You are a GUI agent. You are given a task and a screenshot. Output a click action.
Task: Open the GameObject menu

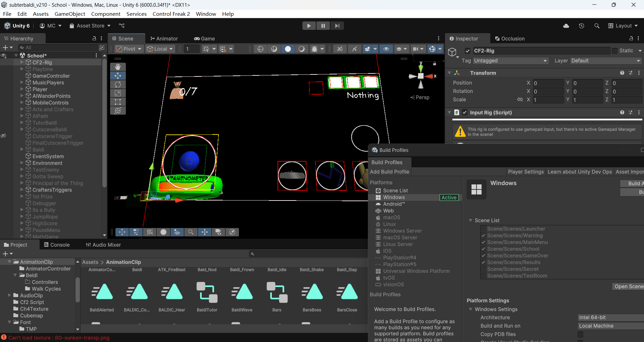tap(70, 14)
